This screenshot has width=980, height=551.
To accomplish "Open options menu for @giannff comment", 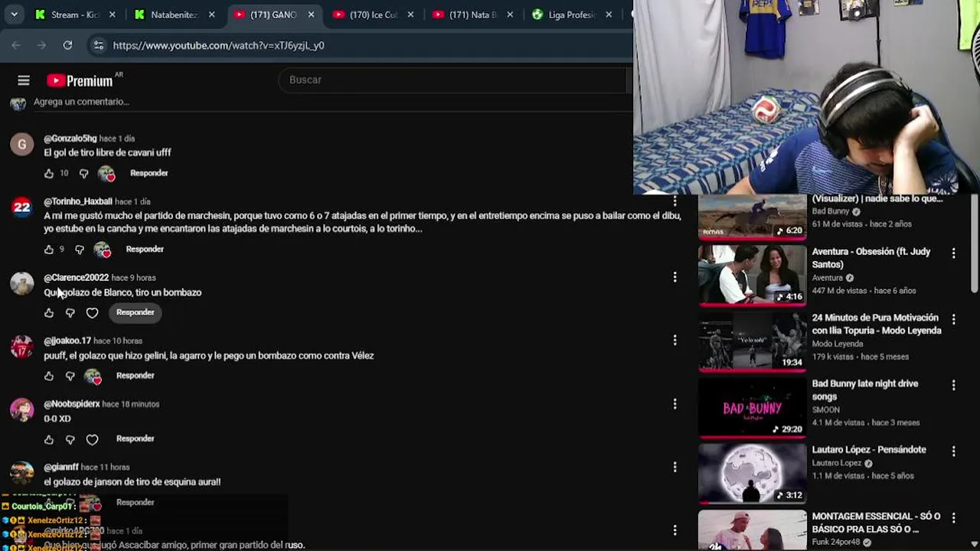I will point(675,467).
